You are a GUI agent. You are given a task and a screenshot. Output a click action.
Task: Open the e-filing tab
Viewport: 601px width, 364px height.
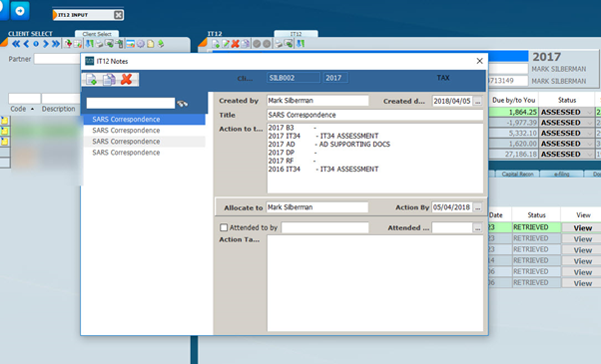561,174
